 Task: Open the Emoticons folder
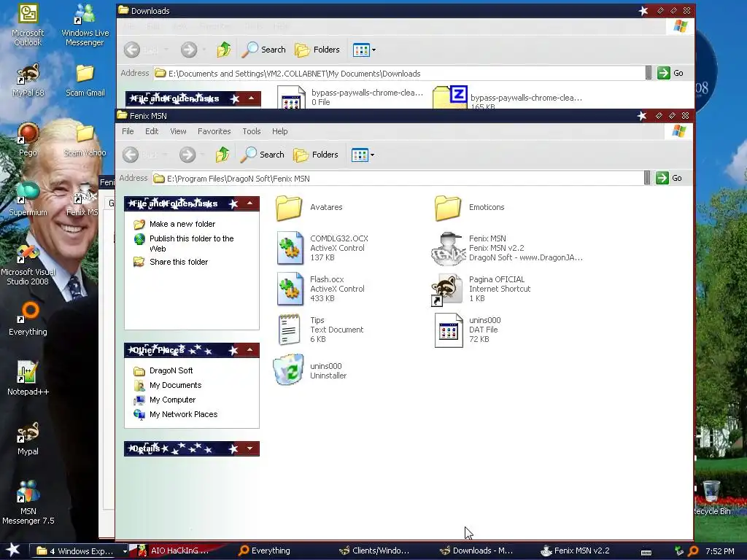point(448,208)
